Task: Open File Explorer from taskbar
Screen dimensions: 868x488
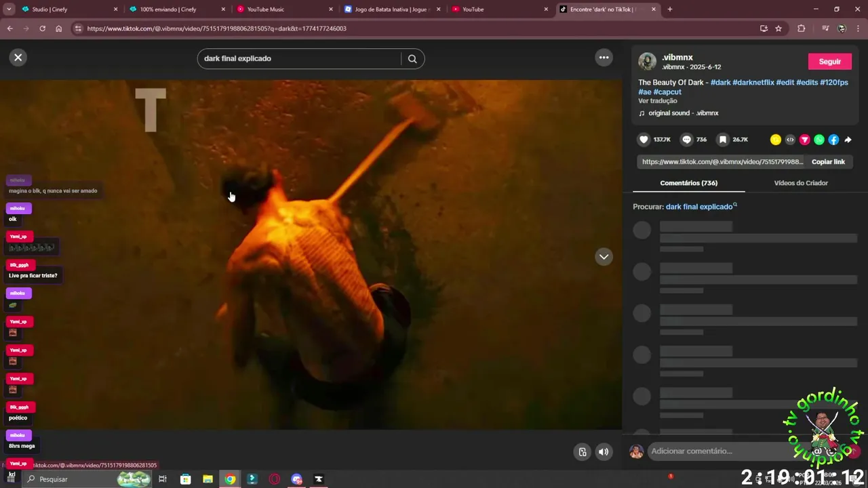Action: [208, 479]
